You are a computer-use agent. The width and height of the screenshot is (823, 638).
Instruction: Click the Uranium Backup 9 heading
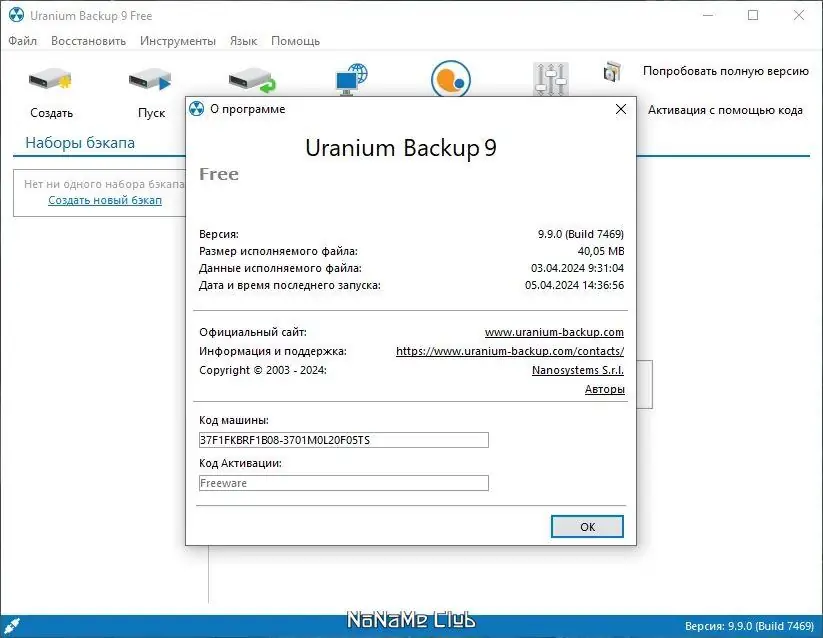point(401,148)
